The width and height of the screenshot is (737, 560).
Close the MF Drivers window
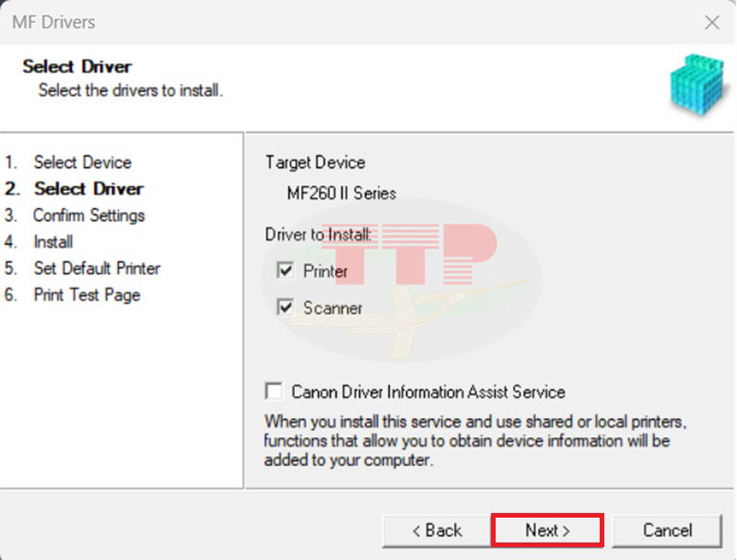[x=712, y=22]
